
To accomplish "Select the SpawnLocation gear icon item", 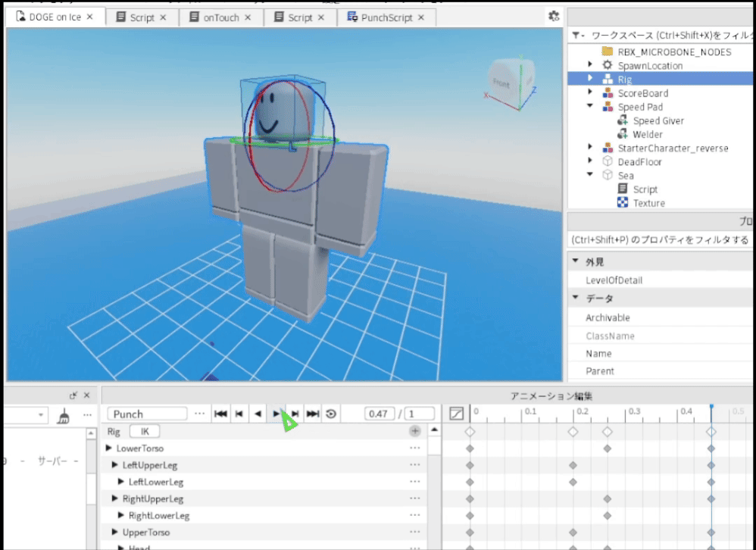I will [x=608, y=65].
